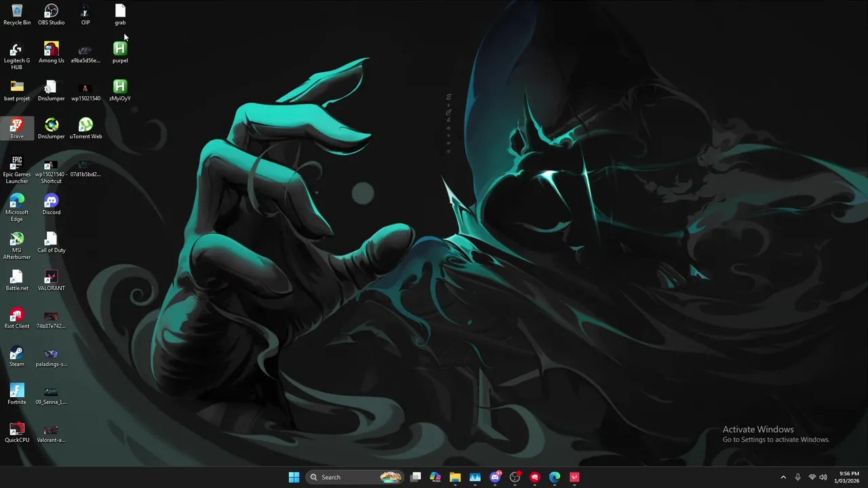Click the taskbar Search box
The height and width of the screenshot is (488, 868).
tap(355, 477)
